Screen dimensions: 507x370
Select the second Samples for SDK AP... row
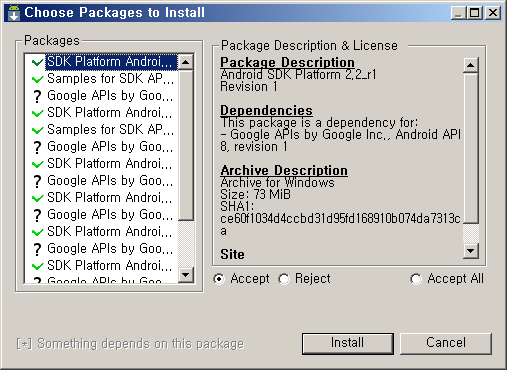coord(110,130)
